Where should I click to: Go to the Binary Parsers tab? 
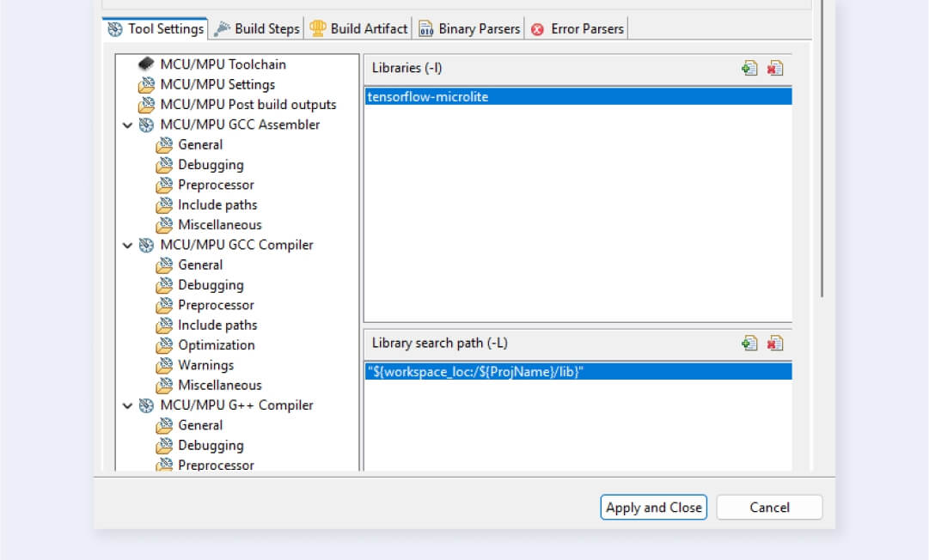click(x=479, y=29)
